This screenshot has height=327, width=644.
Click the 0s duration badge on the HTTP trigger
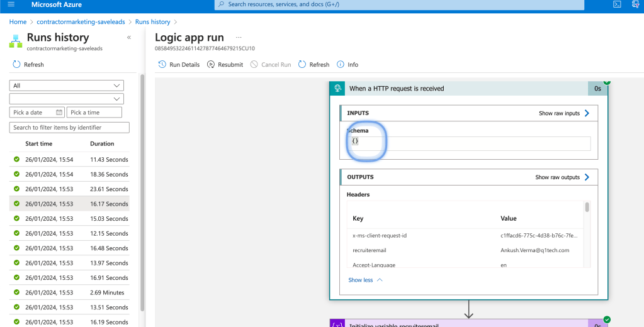[597, 88]
